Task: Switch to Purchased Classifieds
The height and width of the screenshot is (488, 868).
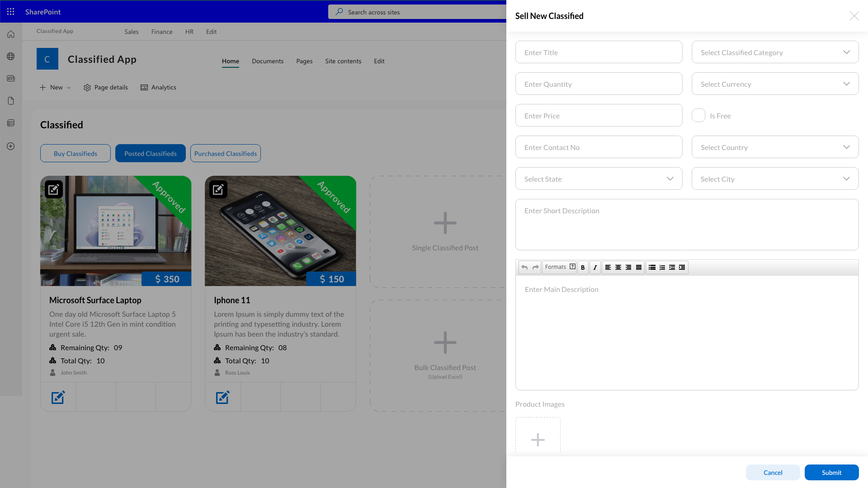Action: [x=226, y=153]
